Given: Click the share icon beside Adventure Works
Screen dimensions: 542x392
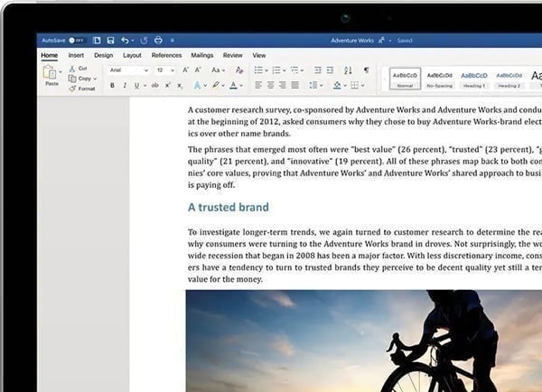Looking at the screenshot, I should [x=381, y=41].
